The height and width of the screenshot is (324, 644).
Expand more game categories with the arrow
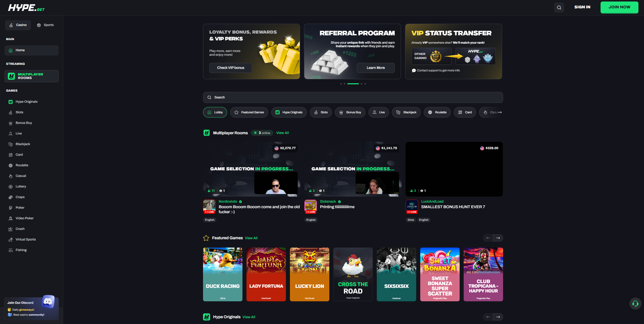[x=500, y=112]
